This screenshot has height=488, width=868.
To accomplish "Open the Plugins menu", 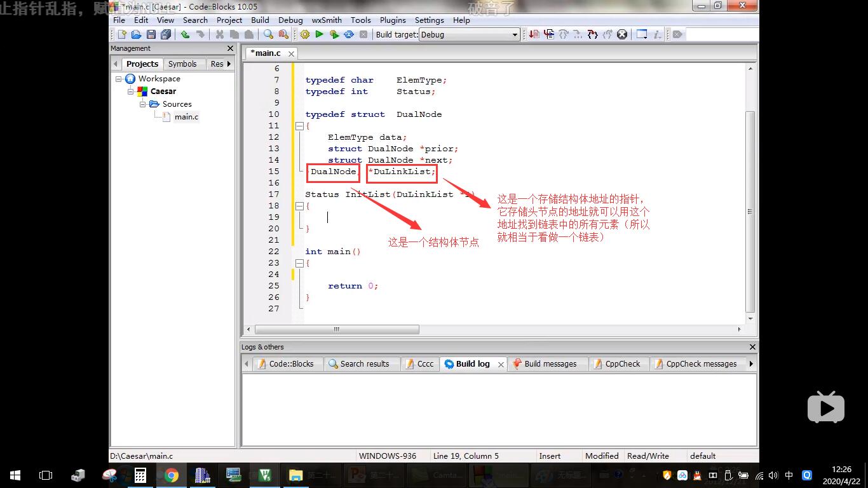I will coord(392,20).
